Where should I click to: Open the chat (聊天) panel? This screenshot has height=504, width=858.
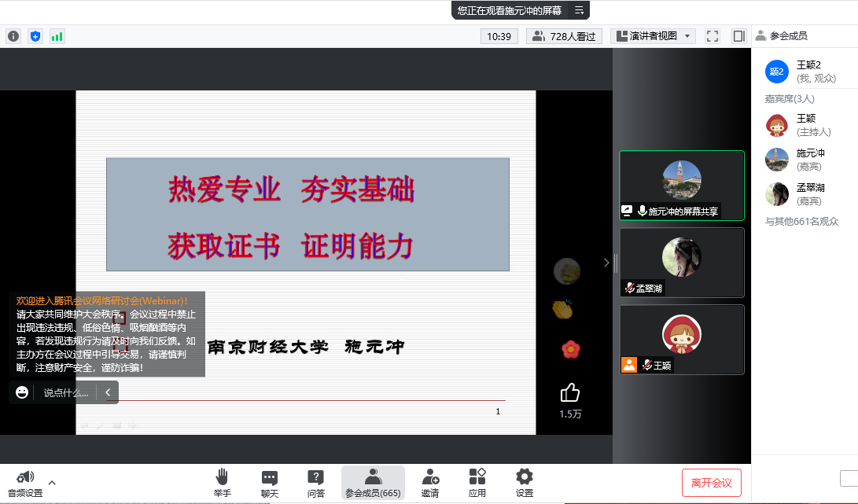(270, 481)
